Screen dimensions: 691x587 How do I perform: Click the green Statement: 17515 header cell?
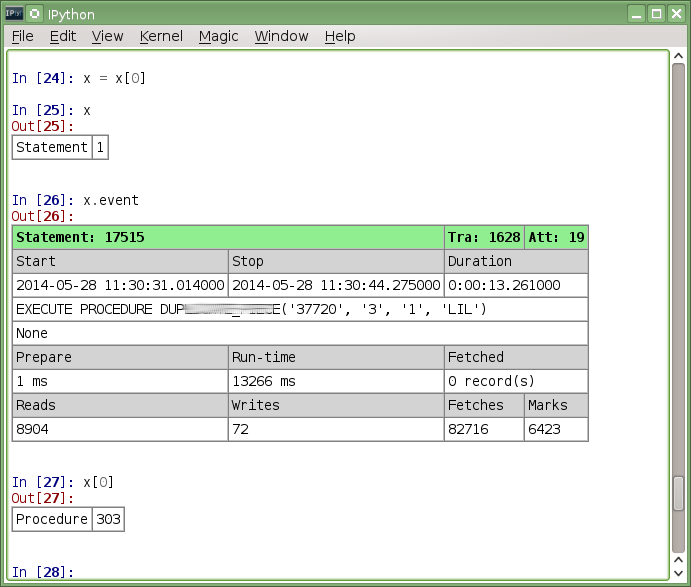[x=228, y=237]
